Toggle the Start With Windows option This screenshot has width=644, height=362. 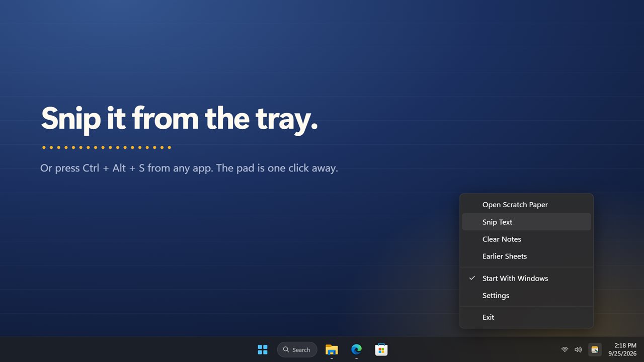pos(526,278)
